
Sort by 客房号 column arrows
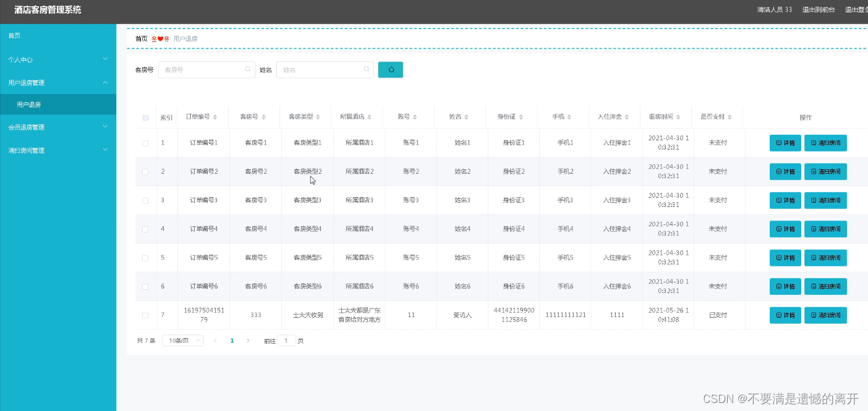[x=264, y=117]
